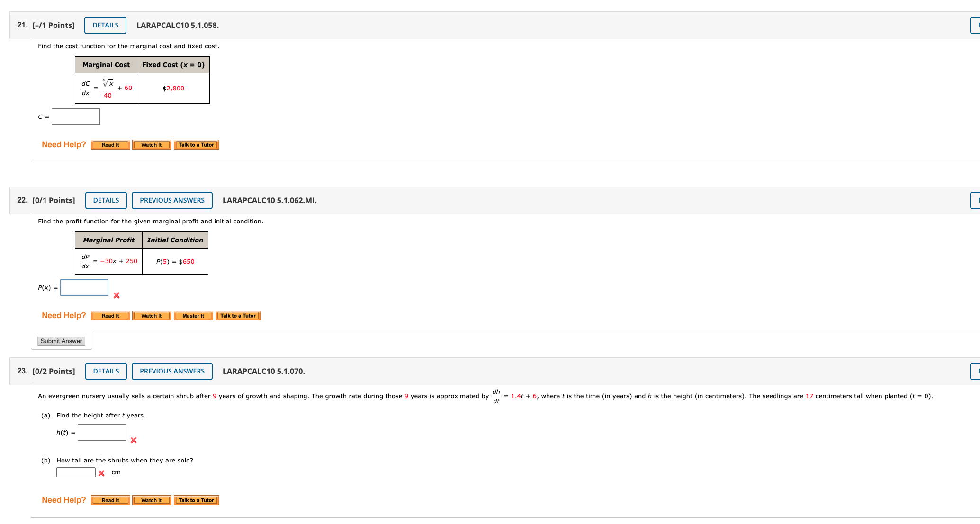Click DETAILS button for question 23

106,372
